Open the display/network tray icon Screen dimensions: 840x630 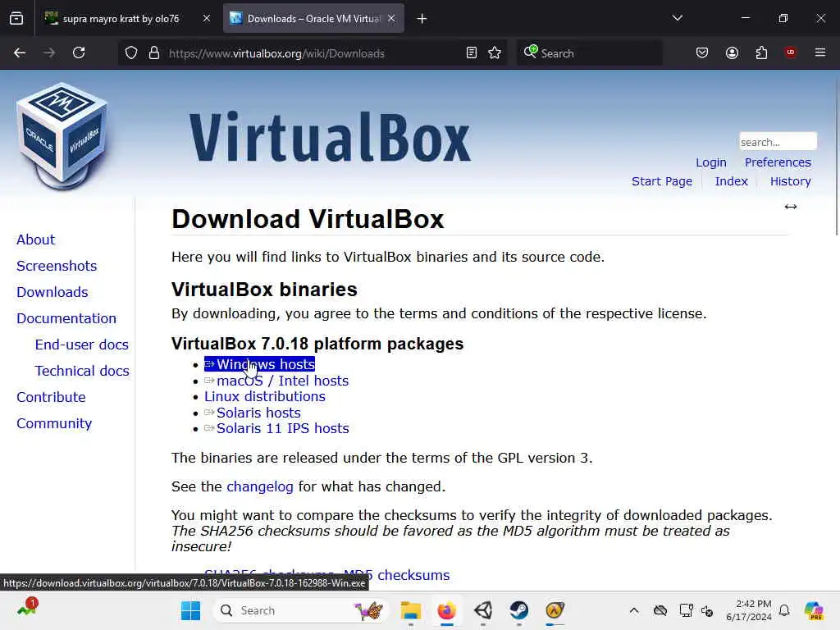686,610
